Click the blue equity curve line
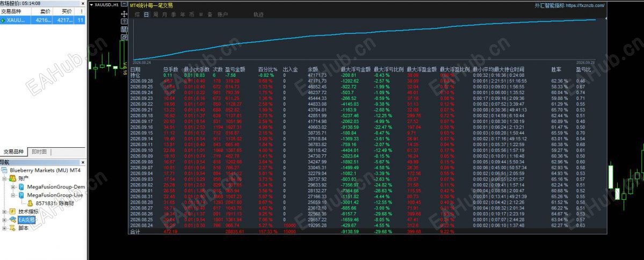This screenshot has height=260, width=644. point(365,32)
